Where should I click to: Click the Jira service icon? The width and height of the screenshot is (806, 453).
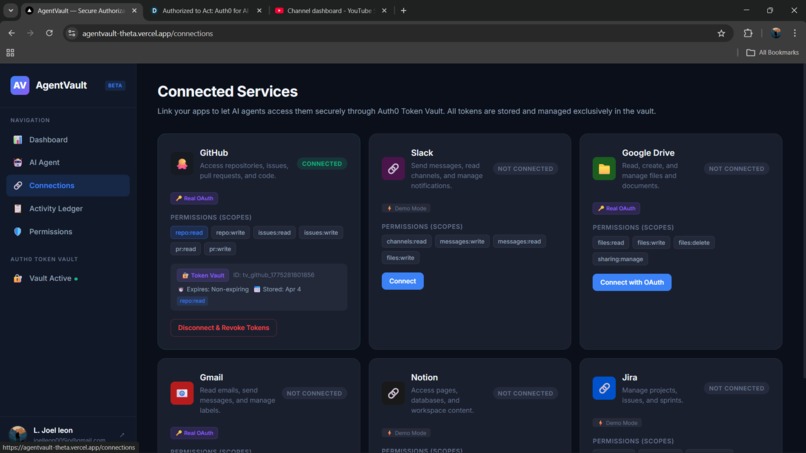604,388
